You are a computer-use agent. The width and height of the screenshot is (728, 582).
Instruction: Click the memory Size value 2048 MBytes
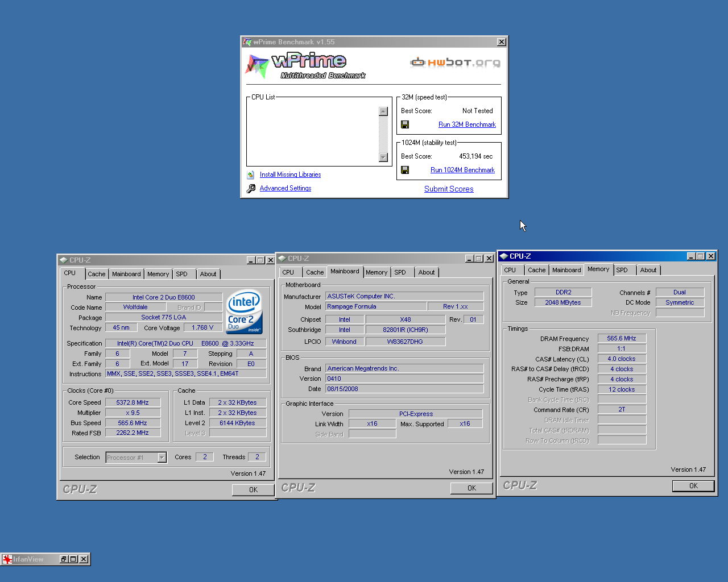pos(563,302)
